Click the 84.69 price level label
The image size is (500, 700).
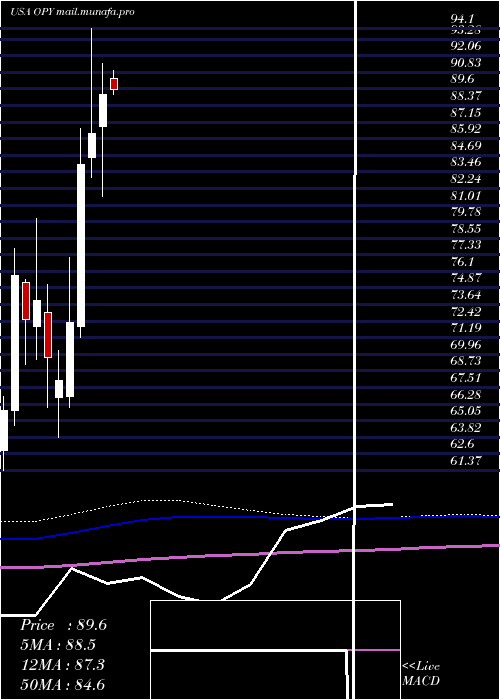click(466, 146)
